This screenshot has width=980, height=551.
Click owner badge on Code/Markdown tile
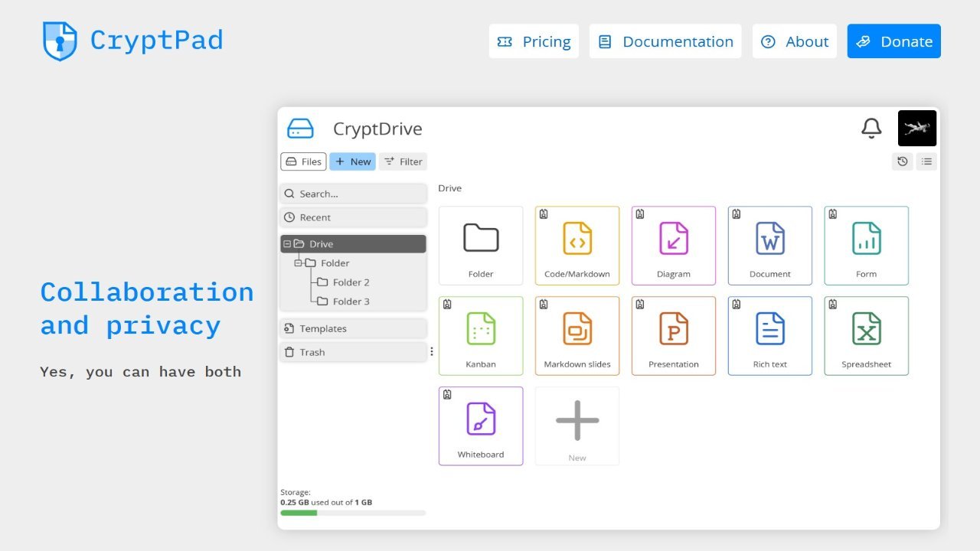[544, 214]
